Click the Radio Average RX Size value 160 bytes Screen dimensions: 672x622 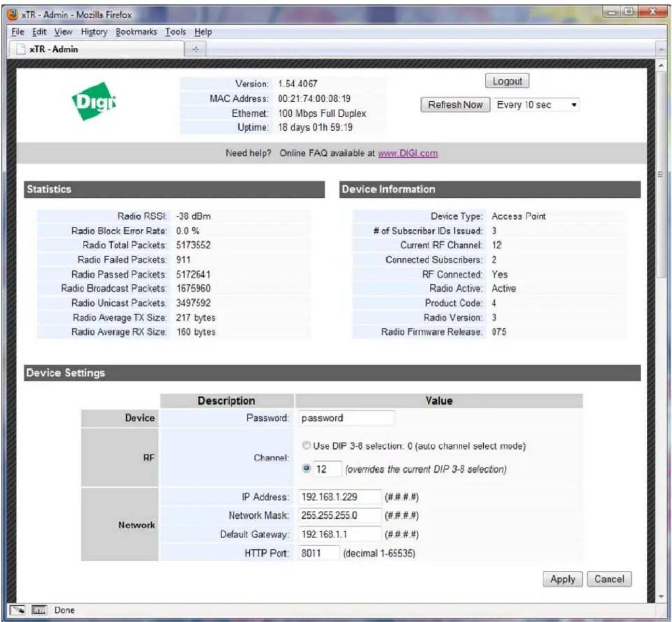196,332
